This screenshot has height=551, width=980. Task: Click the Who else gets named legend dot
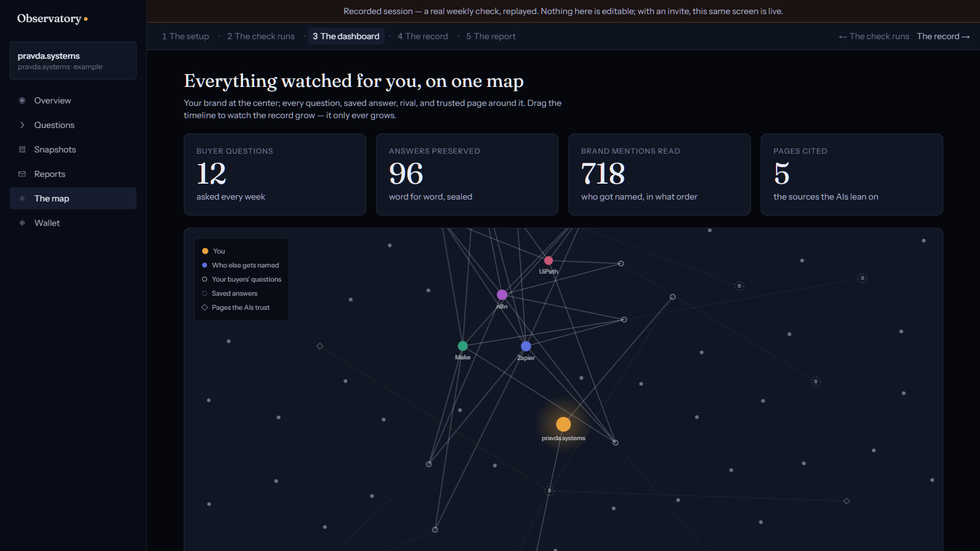point(205,265)
